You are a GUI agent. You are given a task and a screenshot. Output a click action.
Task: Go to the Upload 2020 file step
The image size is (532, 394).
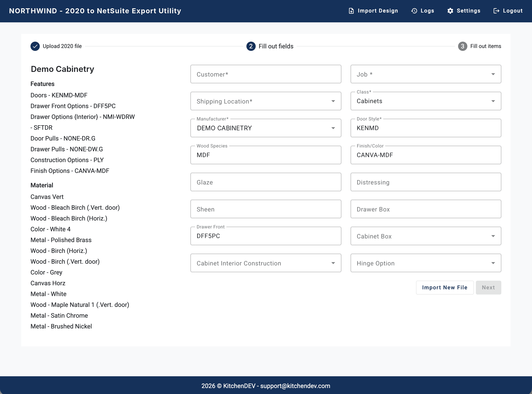pyautogui.click(x=56, y=46)
